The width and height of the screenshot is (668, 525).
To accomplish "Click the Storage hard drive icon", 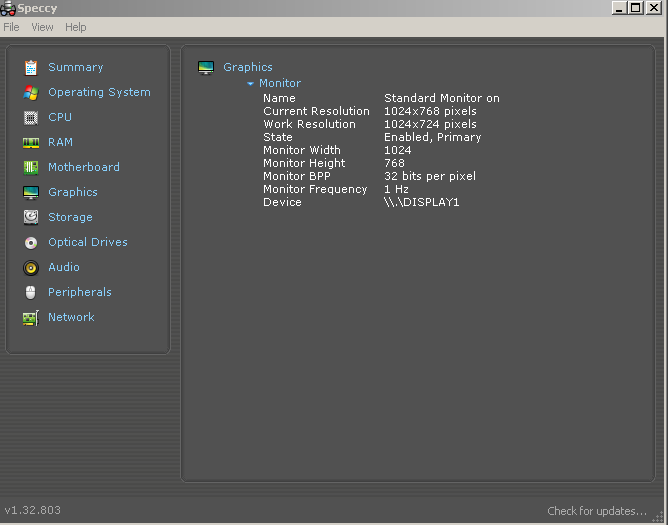I will click(31, 217).
